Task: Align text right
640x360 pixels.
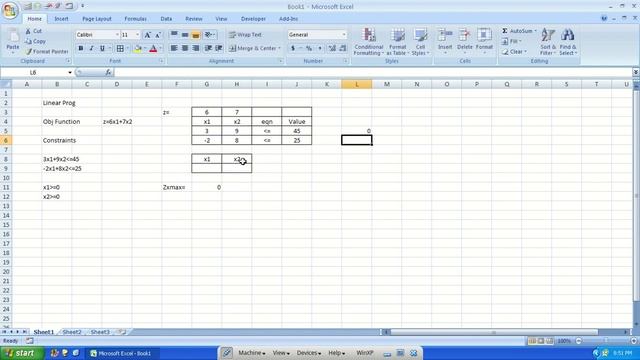Action: pyautogui.click(x=196, y=48)
